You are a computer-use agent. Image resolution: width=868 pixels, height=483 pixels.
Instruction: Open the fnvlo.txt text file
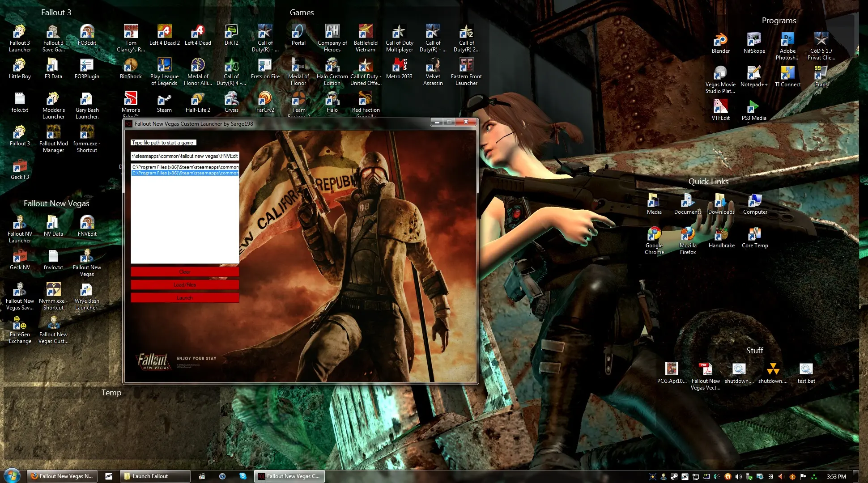click(53, 259)
